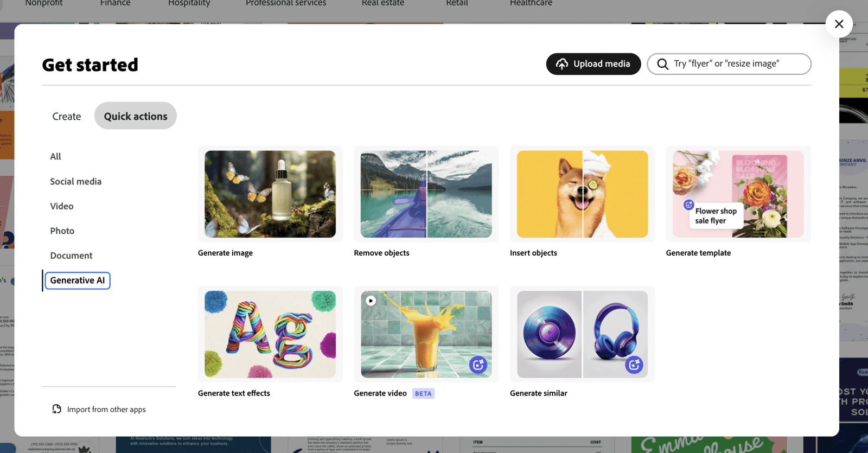868x453 pixels.
Task: Click the 'Remove objects' label
Action: [x=381, y=253]
